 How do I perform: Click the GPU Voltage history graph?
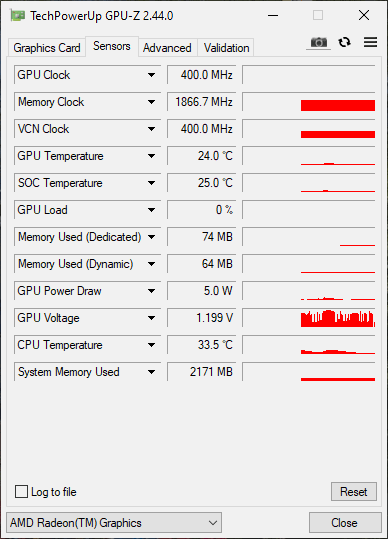tap(309, 318)
